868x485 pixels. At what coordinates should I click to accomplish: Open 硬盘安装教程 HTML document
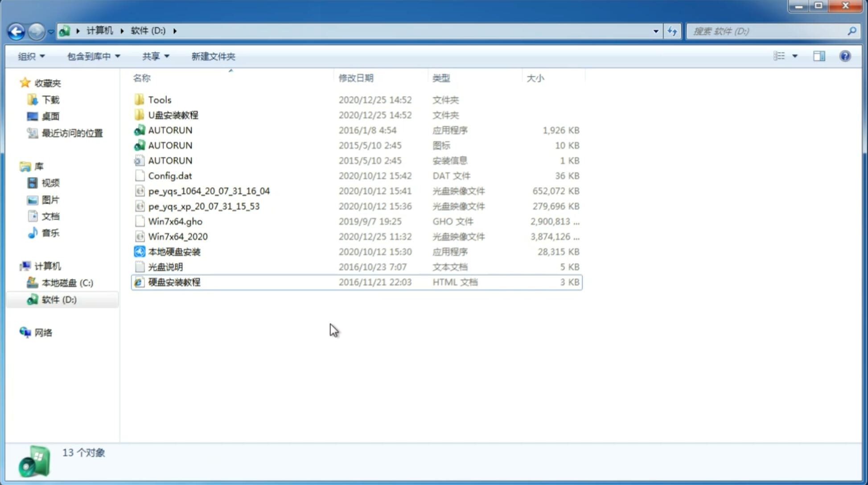[x=174, y=282]
